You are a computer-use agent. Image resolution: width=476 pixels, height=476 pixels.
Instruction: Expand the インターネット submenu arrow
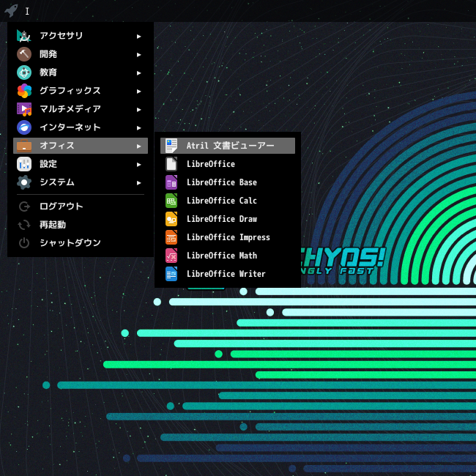point(138,128)
